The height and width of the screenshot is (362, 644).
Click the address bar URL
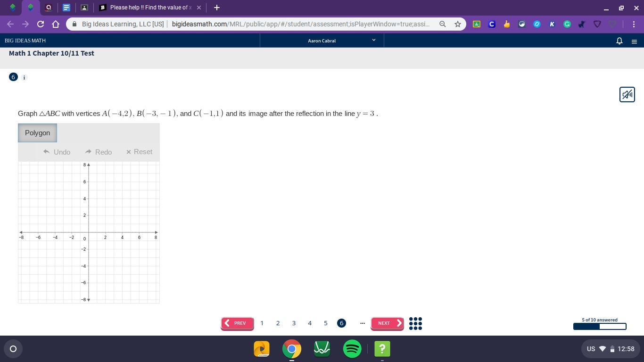click(x=301, y=24)
